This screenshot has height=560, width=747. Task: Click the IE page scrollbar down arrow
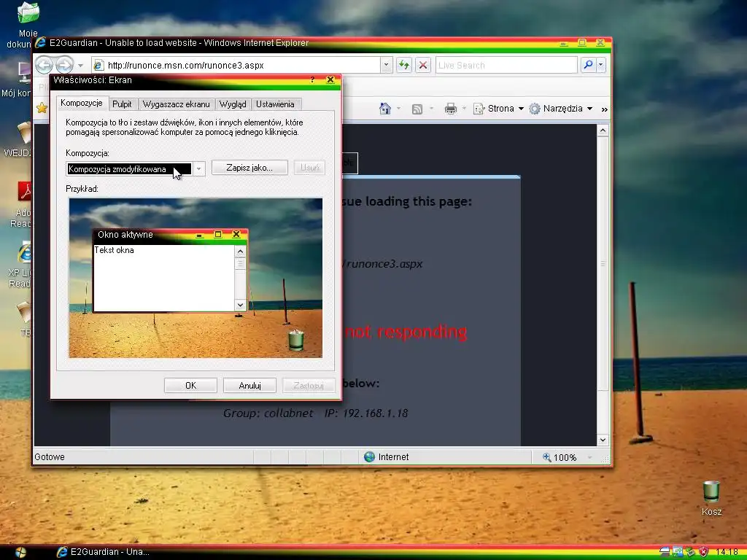pyautogui.click(x=603, y=440)
